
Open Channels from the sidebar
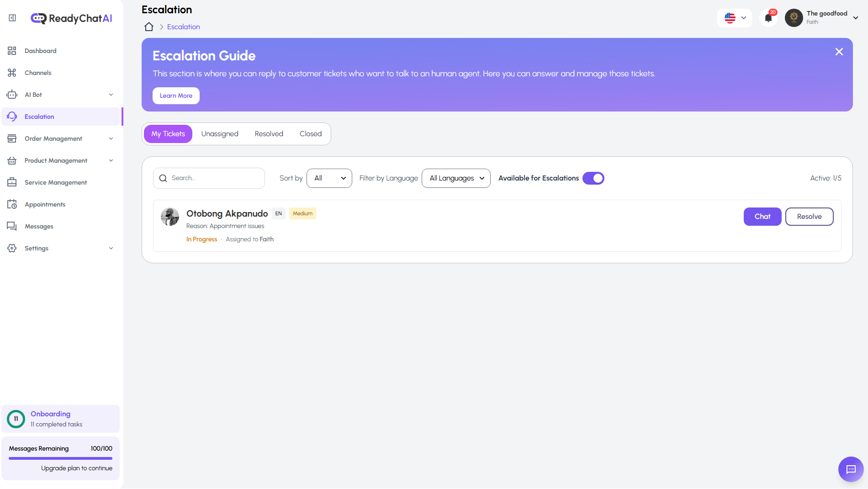pyautogui.click(x=38, y=73)
